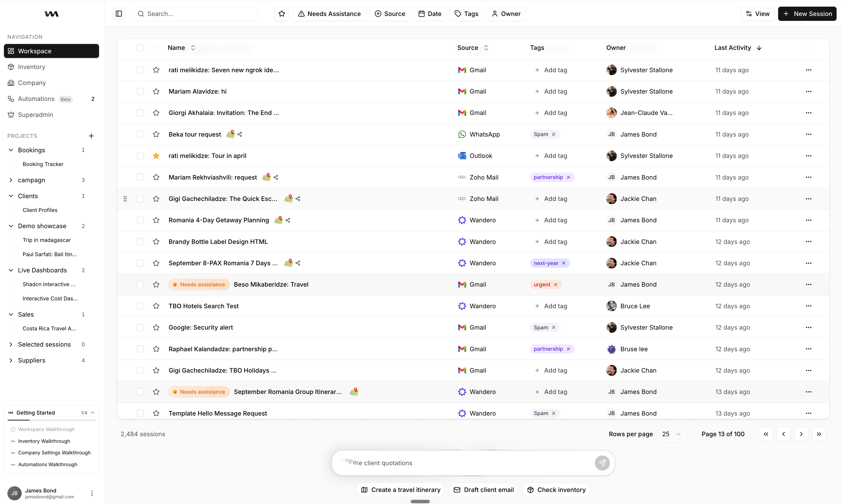Check the Beka tour request row
842x504 pixels.
[140, 134]
